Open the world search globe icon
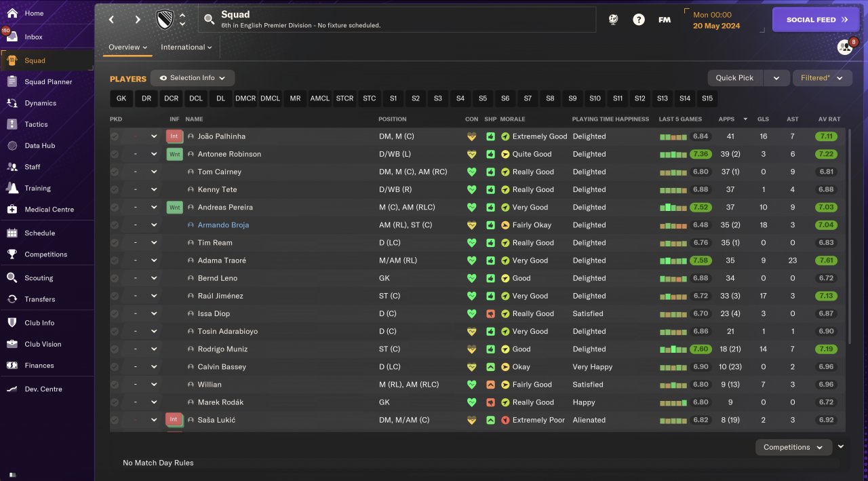 pos(614,20)
